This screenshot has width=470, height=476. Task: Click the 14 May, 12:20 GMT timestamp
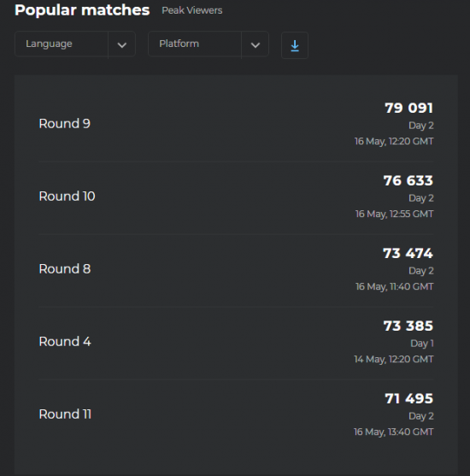pyautogui.click(x=394, y=360)
